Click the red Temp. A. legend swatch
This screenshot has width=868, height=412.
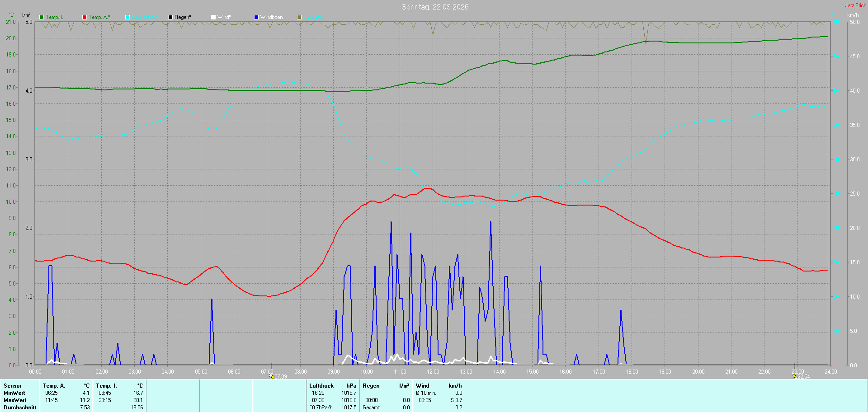click(85, 17)
